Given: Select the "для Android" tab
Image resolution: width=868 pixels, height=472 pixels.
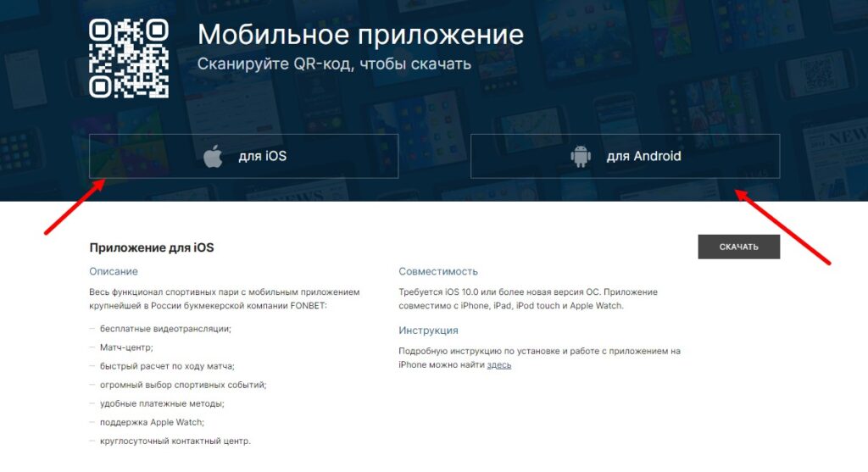Looking at the screenshot, I should (625, 156).
